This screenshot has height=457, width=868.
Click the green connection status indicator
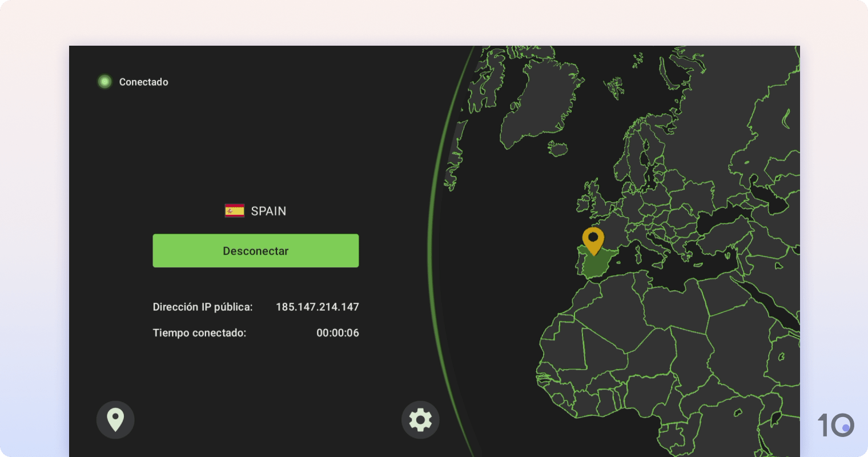pos(105,82)
